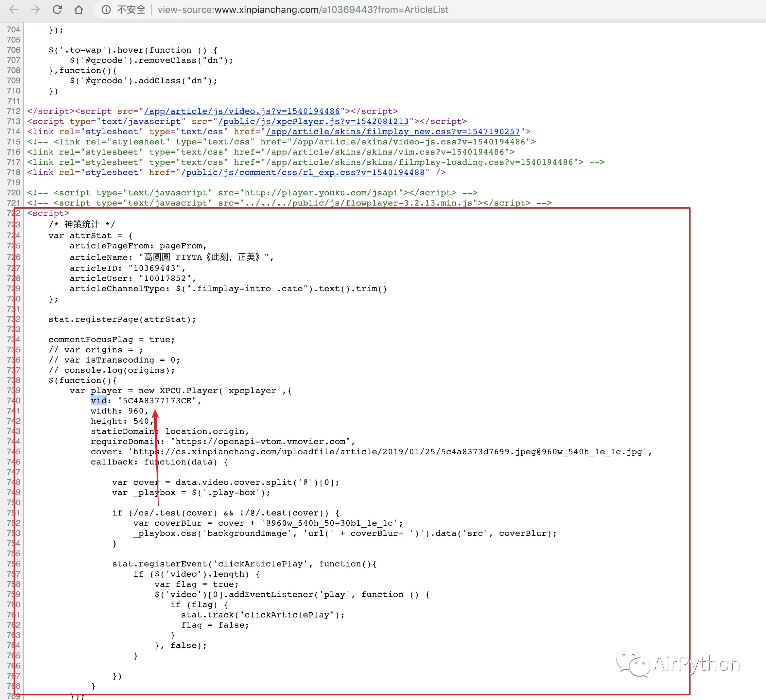
Task: Click the 不安全 security label
Action: pyautogui.click(x=131, y=10)
